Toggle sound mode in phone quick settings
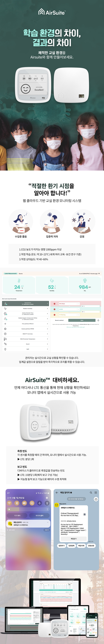Image resolution: width=104 pixels, height=644 pixels. tap(24, 503)
